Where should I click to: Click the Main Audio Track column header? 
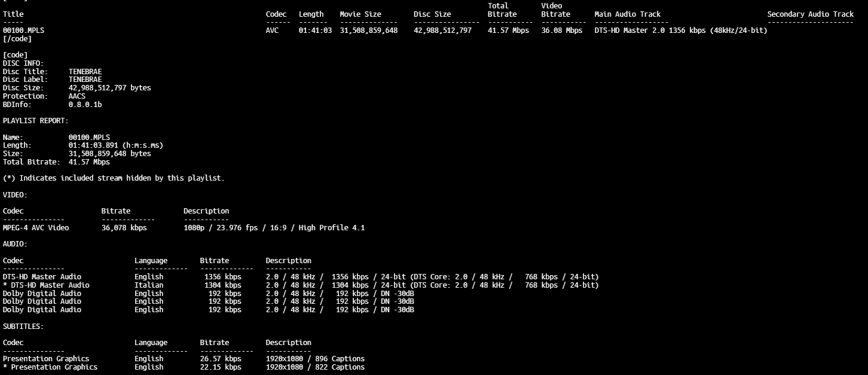click(x=627, y=14)
